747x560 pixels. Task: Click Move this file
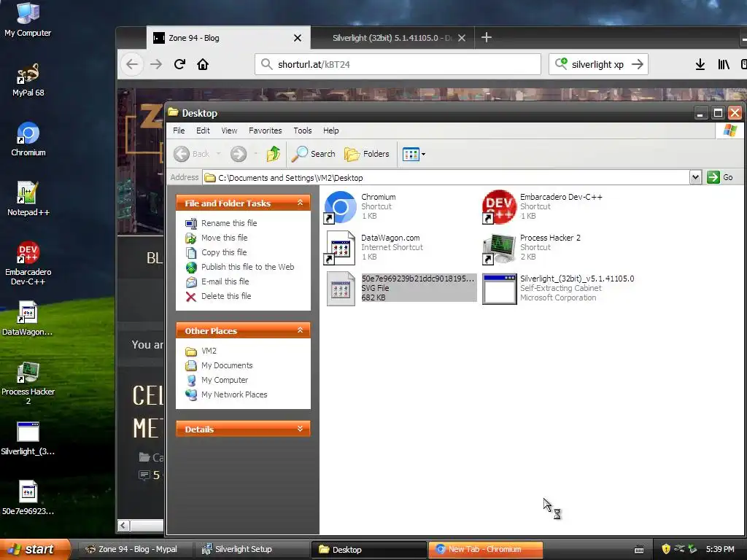[224, 238]
